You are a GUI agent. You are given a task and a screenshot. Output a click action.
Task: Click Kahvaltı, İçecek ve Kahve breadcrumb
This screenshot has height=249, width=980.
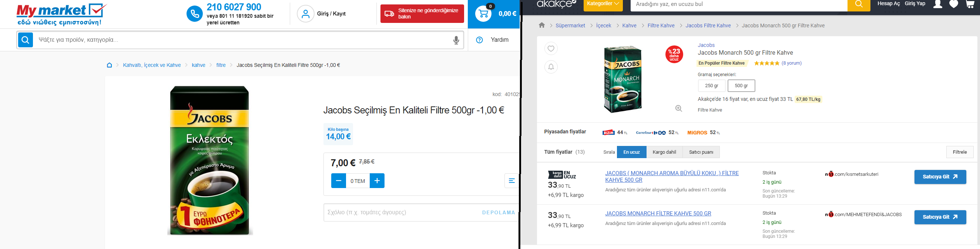pos(152,65)
